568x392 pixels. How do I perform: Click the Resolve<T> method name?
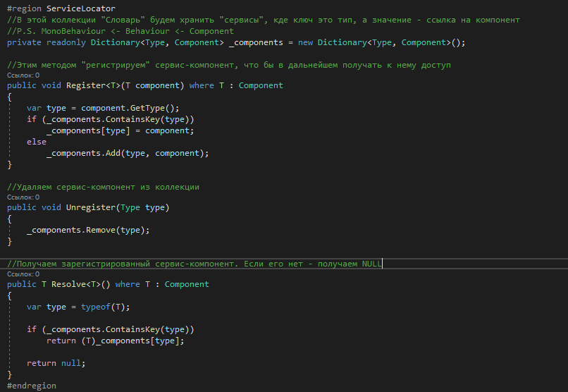coord(75,284)
